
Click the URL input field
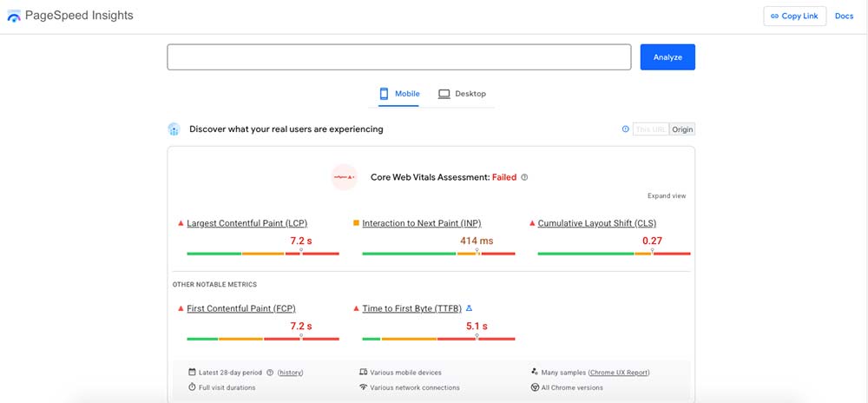pos(398,57)
